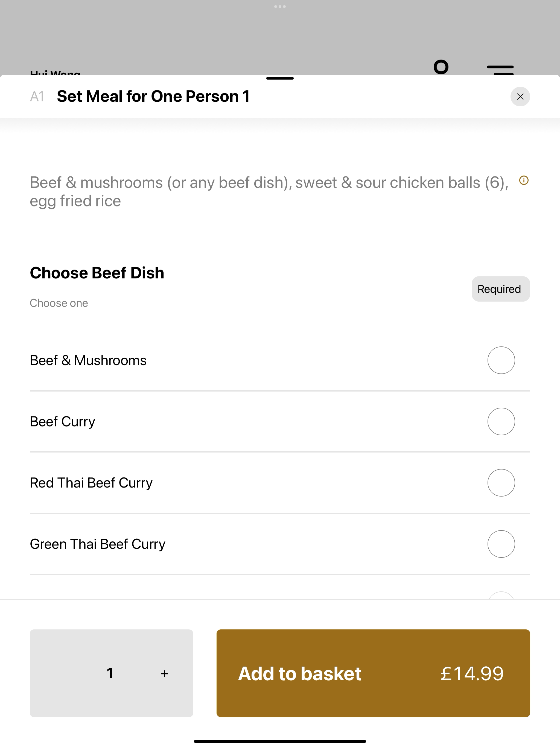The width and height of the screenshot is (560, 747).
Task: Tap the search icon in header
Action: [441, 67]
